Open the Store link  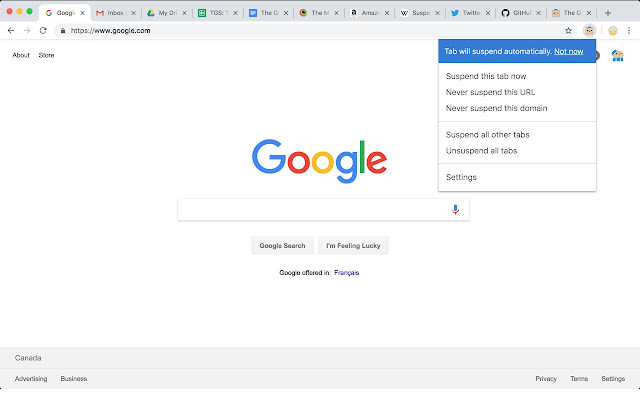46,55
